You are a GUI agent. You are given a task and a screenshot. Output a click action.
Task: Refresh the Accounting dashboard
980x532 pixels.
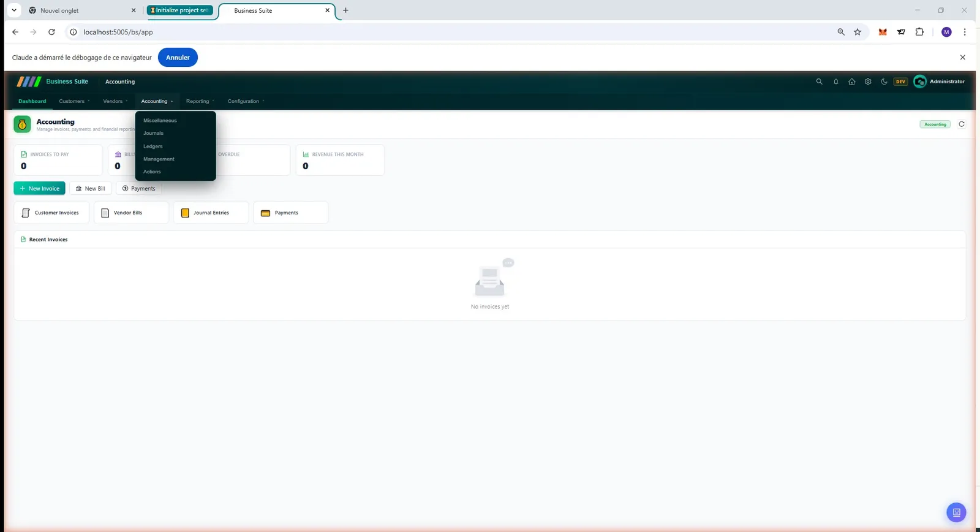962,124
